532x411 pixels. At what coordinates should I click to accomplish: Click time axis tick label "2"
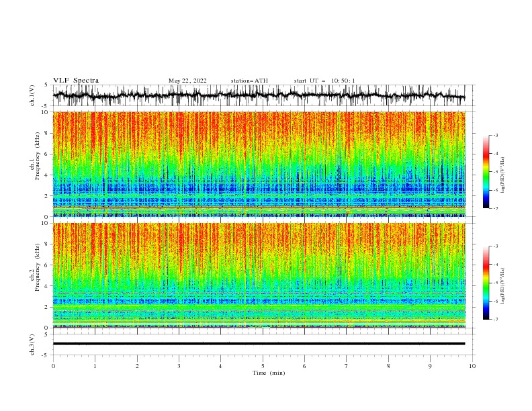click(x=137, y=366)
